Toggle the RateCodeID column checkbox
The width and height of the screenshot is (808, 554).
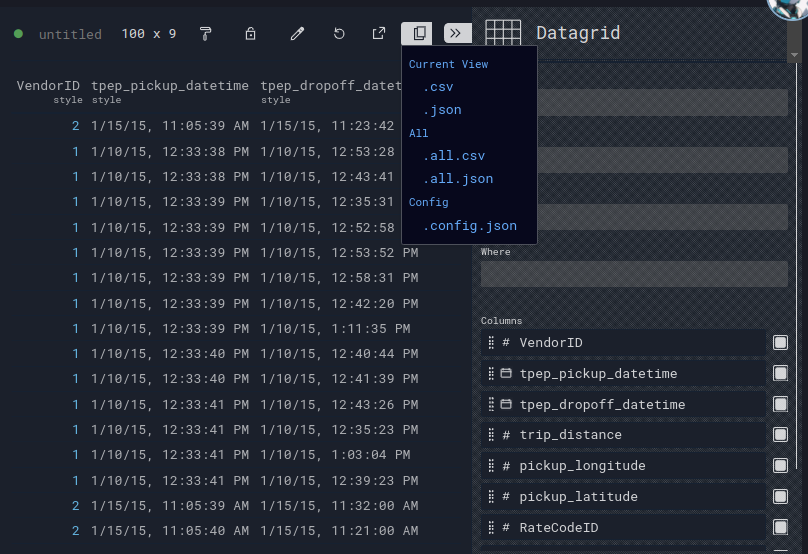click(x=780, y=527)
